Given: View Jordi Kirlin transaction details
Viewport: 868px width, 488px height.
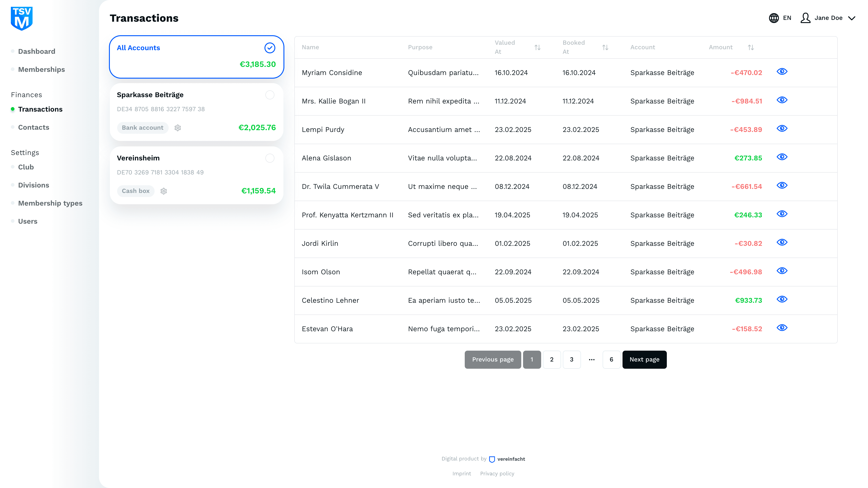Looking at the screenshot, I should (x=782, y=242).
